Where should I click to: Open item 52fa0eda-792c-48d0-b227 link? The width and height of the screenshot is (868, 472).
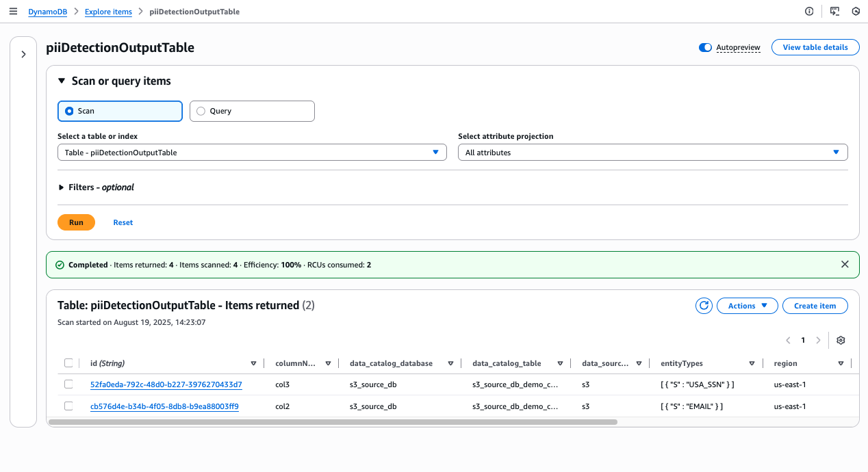coord(166,384)
